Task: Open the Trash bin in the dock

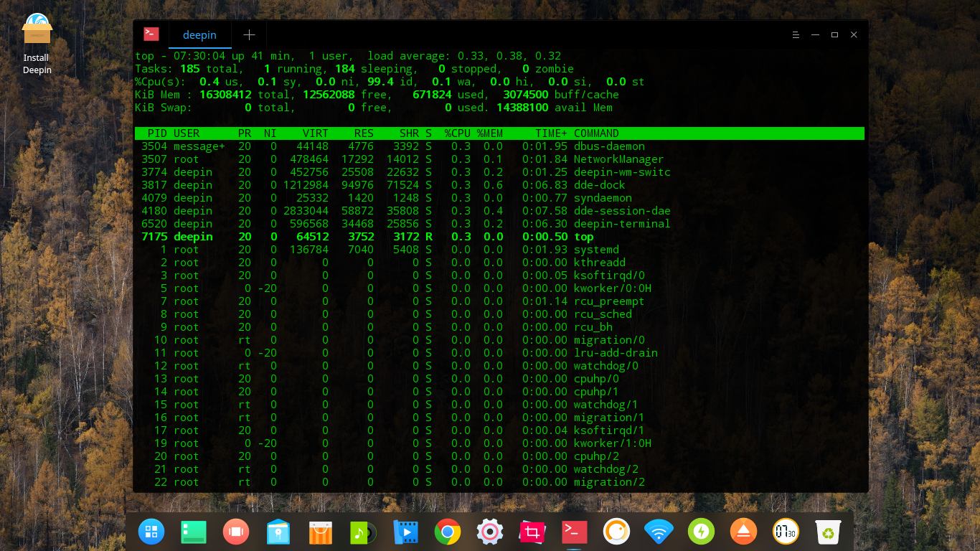Action: point(828,532)
